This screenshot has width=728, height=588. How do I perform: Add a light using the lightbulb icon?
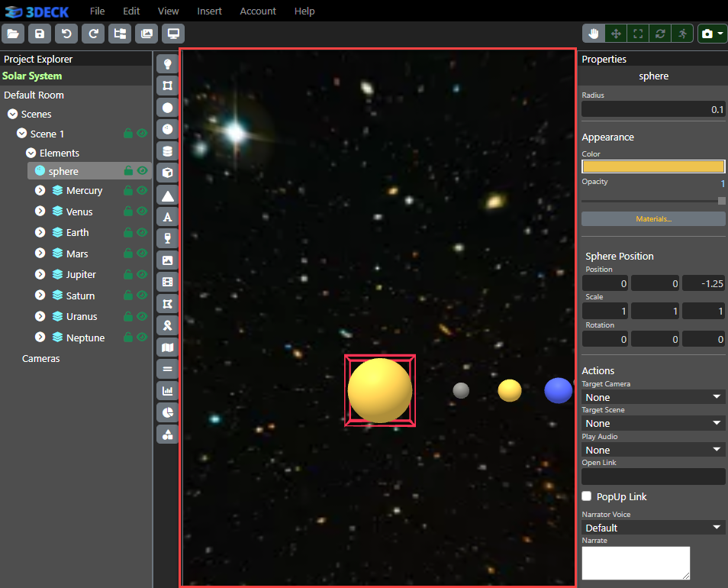point(168,64)
